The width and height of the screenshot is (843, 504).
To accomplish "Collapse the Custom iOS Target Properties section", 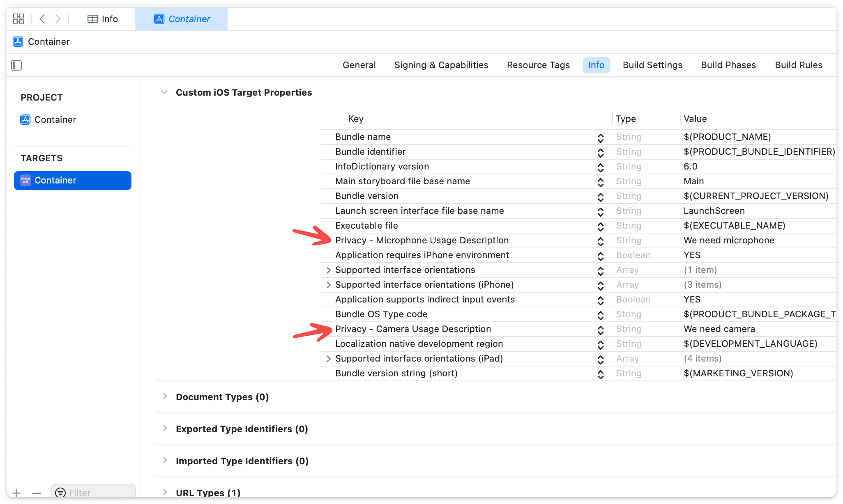I will [164, 92].
